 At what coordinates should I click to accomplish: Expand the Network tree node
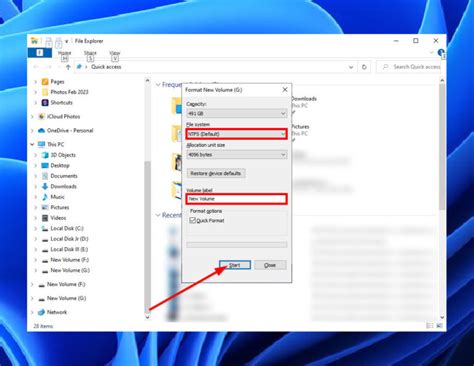click(x=32, y=312)
